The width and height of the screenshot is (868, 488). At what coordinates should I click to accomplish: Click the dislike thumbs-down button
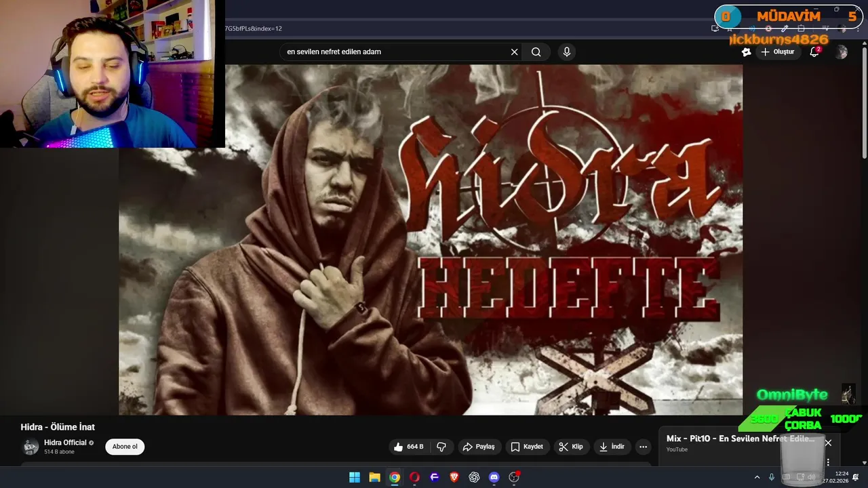coord(441,447)
